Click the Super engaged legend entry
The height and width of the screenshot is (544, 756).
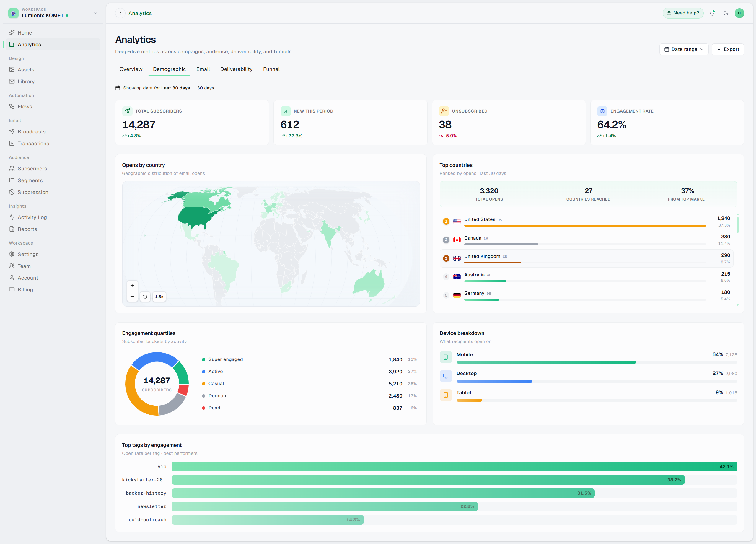click(x=309, y=359)
